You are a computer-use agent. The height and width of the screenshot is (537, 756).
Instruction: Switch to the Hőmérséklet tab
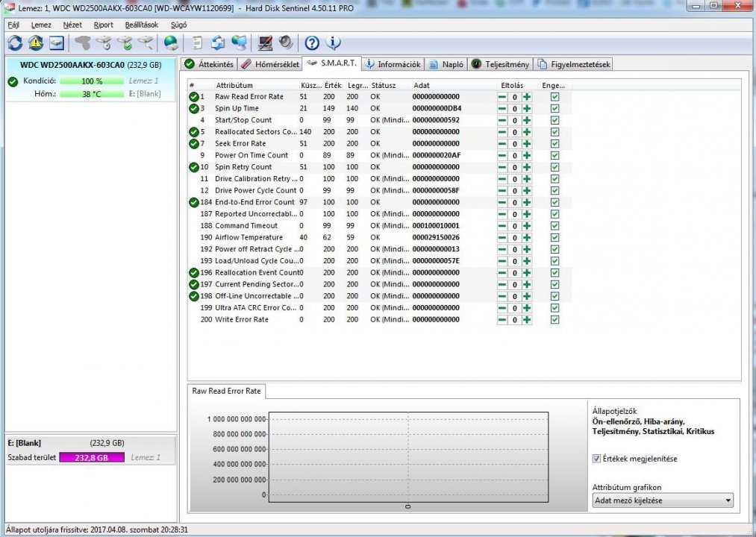point(270,64)
